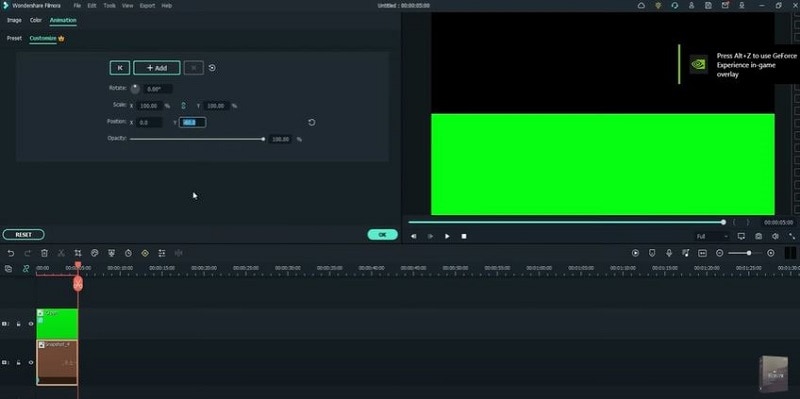The width and height of the screenshot is (800, 399).
Task: Click the lightbulb tips icon in title bar
Action: tap(658, 6)
